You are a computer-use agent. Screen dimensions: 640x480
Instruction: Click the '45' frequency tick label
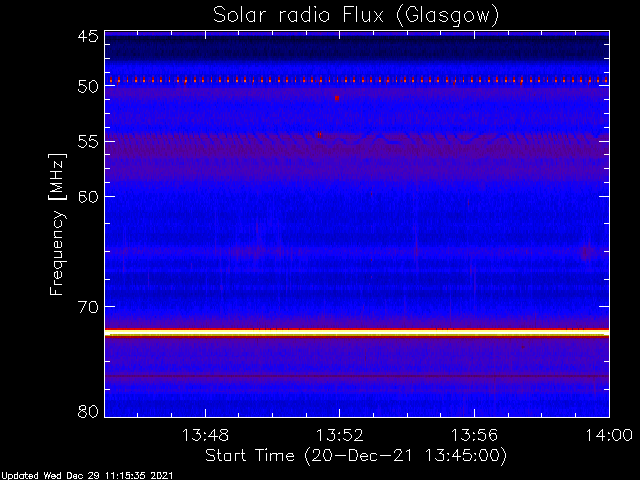[x=88, y=36]
